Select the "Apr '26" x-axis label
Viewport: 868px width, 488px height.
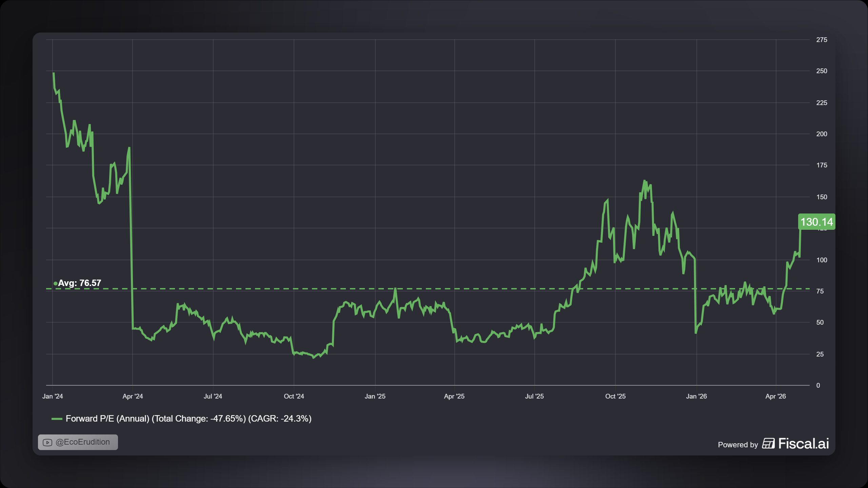pyautogui.click(x=776, y=396)
